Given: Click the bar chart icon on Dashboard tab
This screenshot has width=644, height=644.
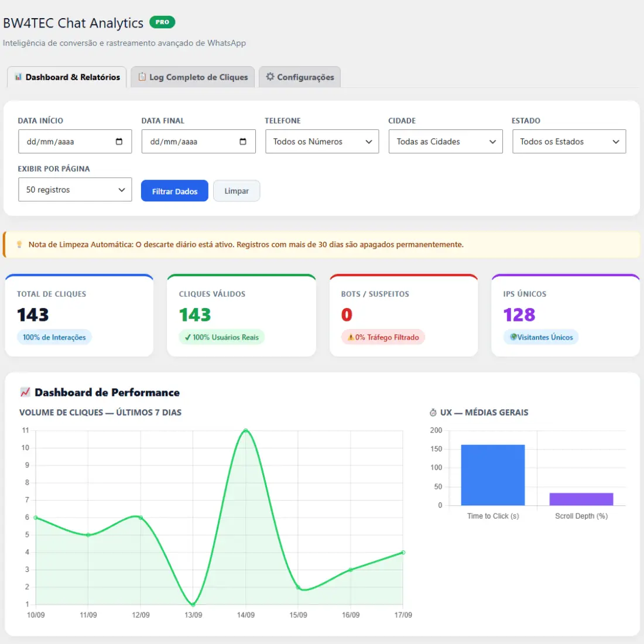Looking at the screenshot, I should click(18, 77).
